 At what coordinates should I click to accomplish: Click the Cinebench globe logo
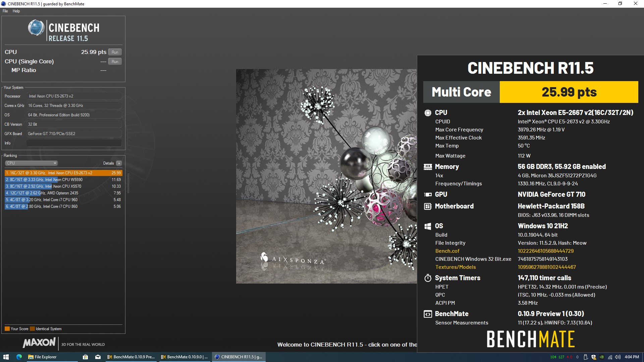(x=36, y=28)
